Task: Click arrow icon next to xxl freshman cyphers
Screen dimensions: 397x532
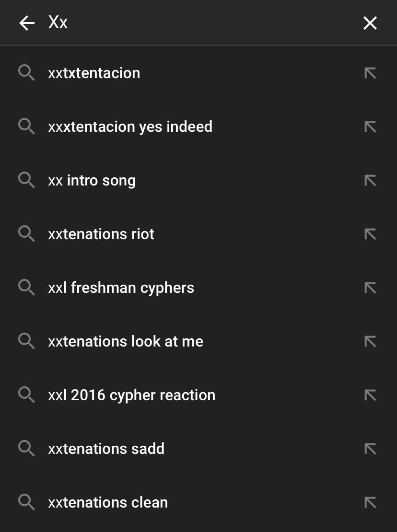Action: (370, 288)
